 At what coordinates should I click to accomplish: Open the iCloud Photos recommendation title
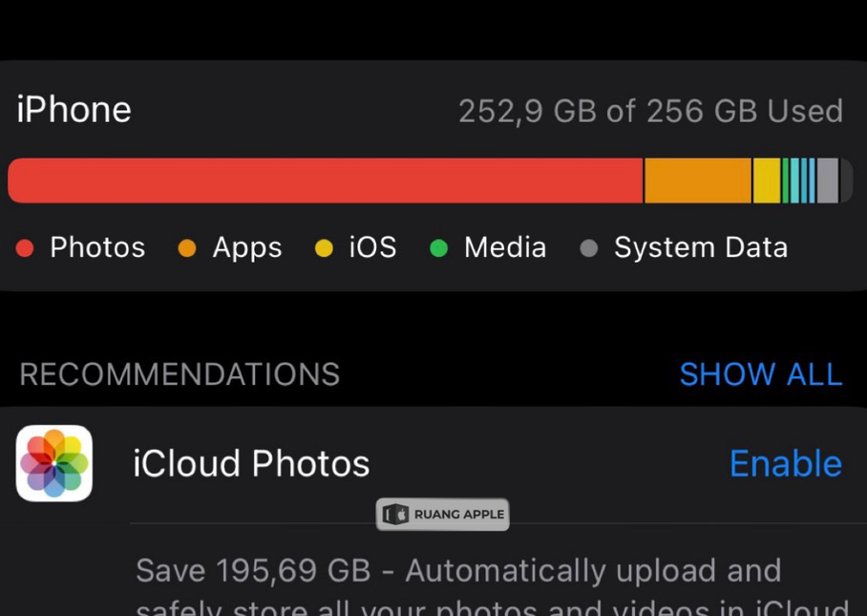[251, 463]
